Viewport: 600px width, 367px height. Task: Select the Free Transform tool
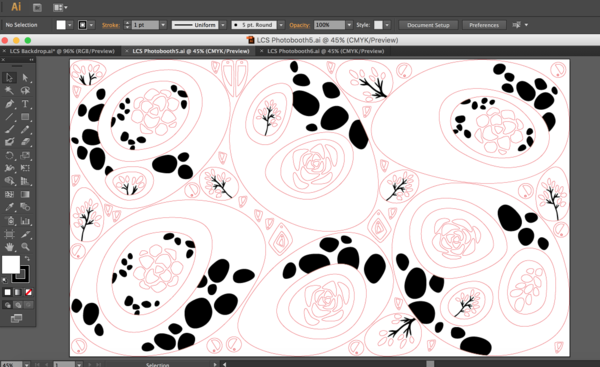coord(25,168)
